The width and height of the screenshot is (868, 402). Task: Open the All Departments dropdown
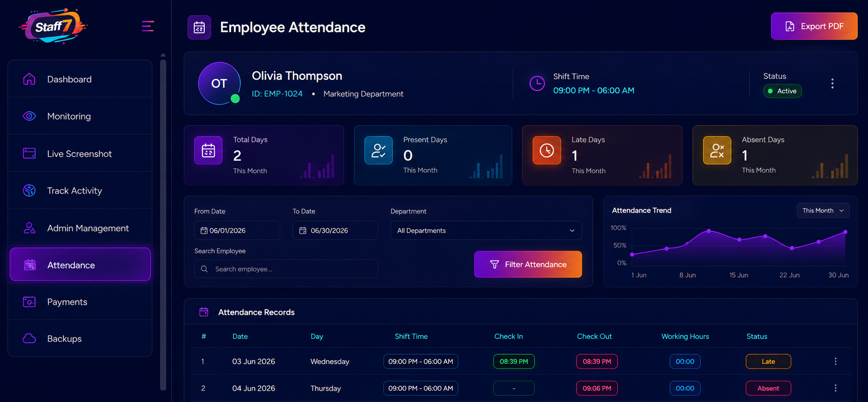[x=486, y=230]
